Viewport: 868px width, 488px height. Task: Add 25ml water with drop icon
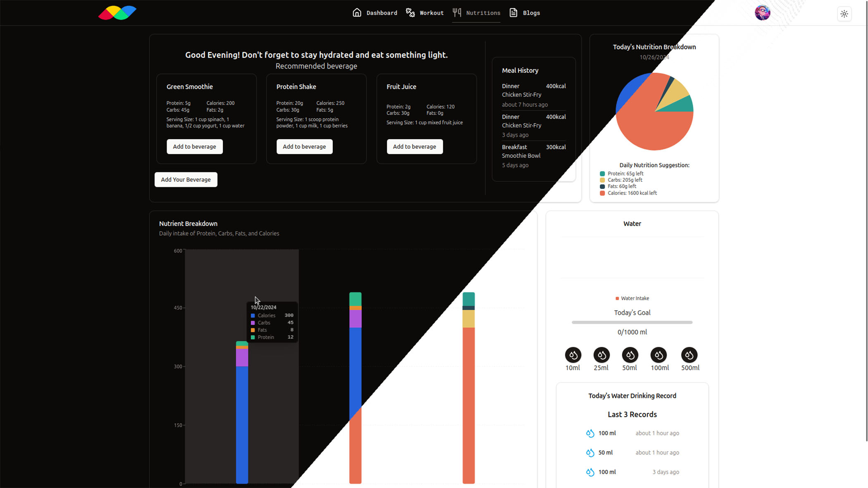pos(601,355)
